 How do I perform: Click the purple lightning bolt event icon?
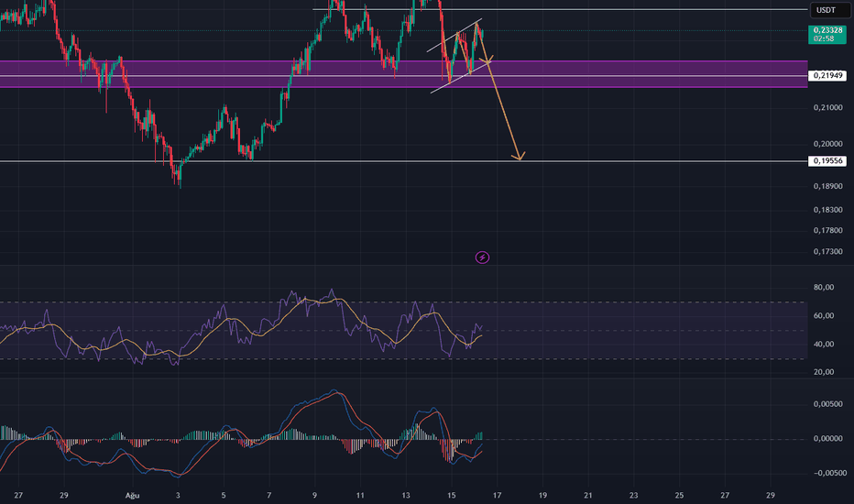482,257
